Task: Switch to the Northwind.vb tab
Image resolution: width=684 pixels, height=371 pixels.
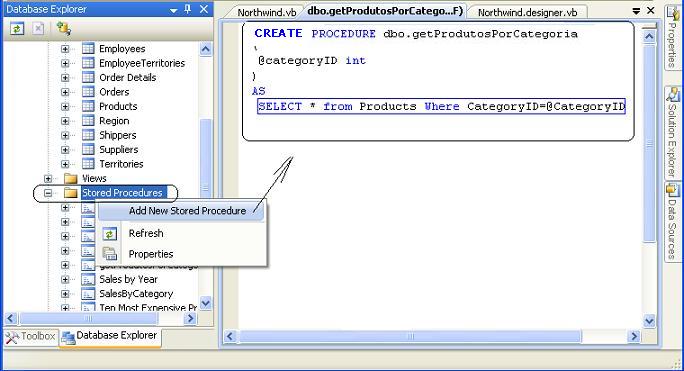Action: pos(267,12)
